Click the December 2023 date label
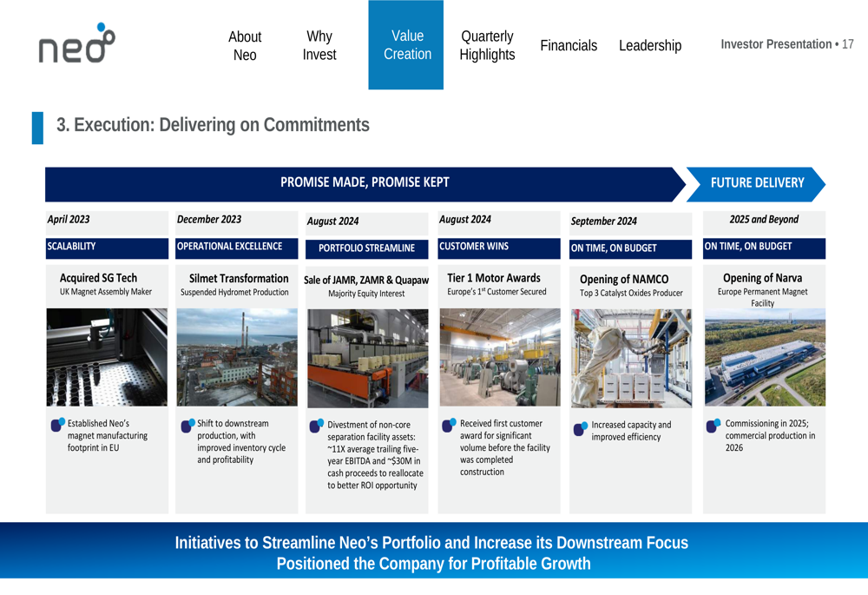The width and height of the screenshot is (868, 595). pos(209,220)
